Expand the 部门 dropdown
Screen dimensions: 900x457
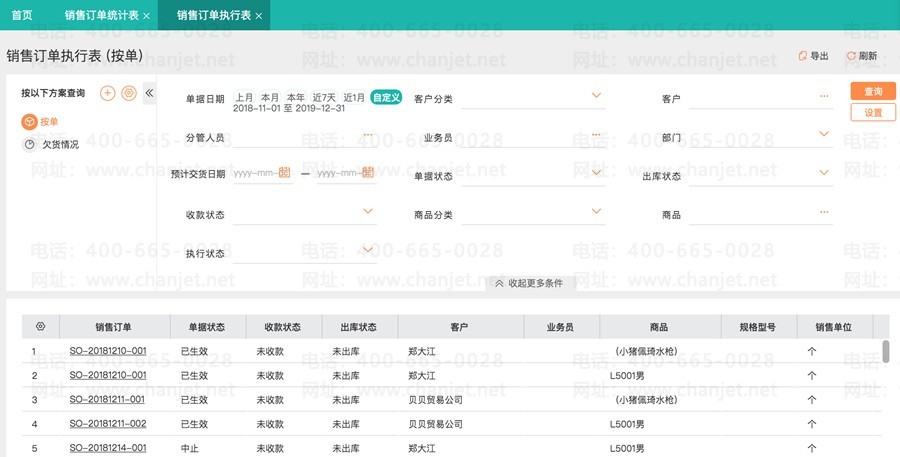(x=824, y=134)
